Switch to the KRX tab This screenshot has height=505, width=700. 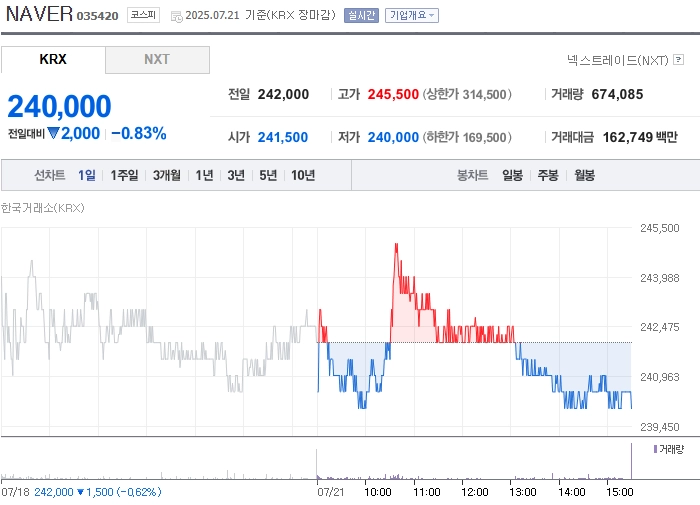(53, 59)
